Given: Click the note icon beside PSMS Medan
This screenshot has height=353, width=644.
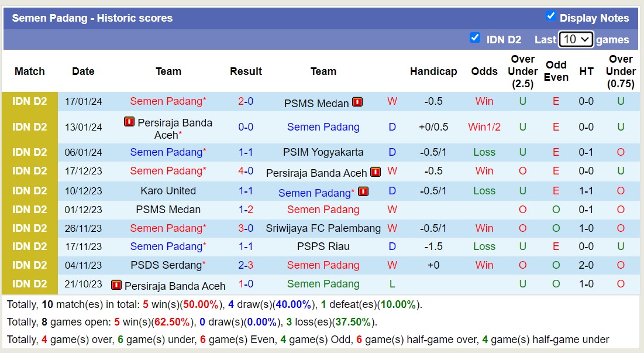Looking at the screenshot, I should 356,101.
